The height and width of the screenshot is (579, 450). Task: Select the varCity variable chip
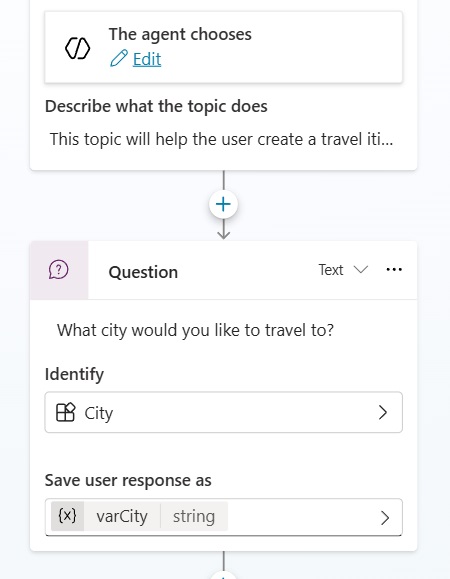(x=122, y=516)
